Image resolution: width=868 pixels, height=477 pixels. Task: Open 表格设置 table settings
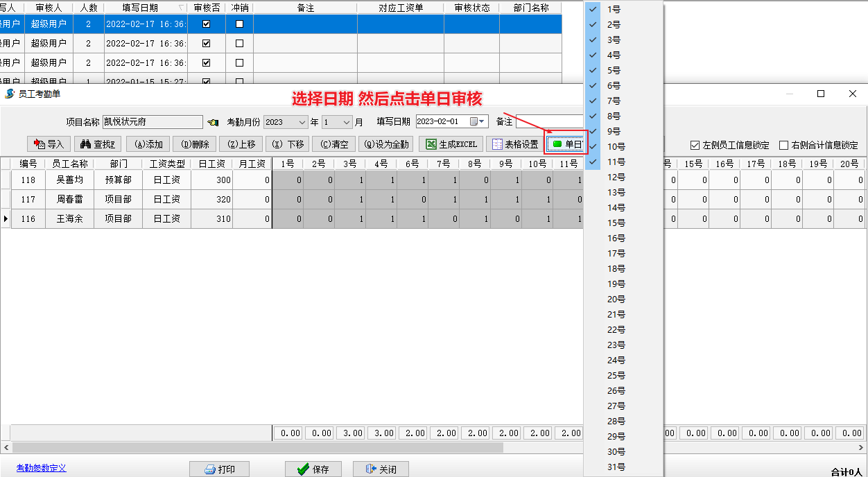(515, 144)
